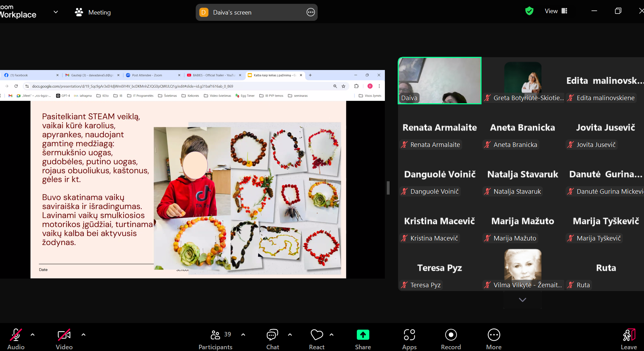644x351 pixels.
Task: Close the Facebook browser tab
Action: 58,75
